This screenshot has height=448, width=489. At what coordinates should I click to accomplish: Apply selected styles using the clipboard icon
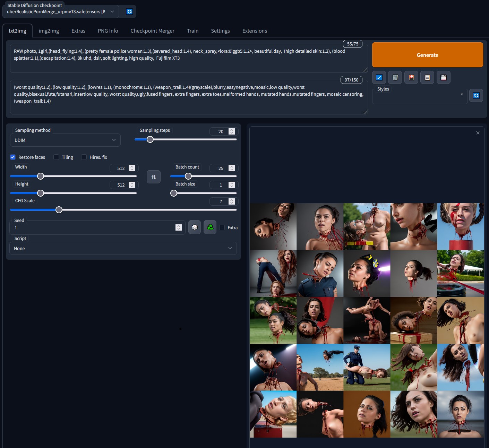(427, 77)
